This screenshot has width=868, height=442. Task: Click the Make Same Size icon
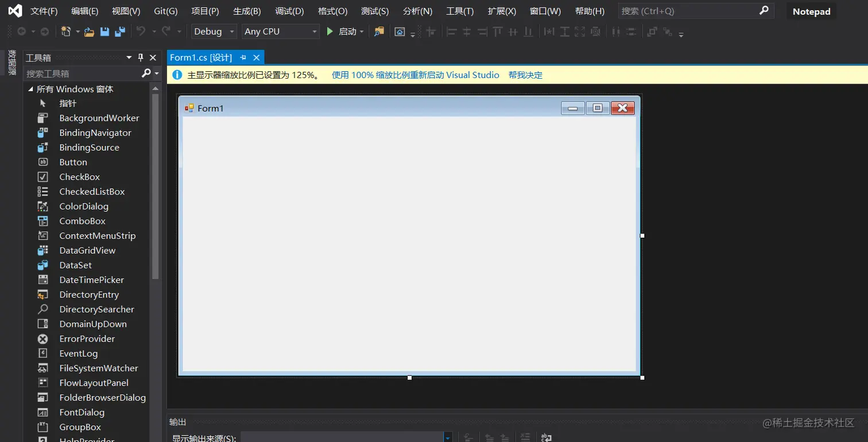click(x=580, y=32)
